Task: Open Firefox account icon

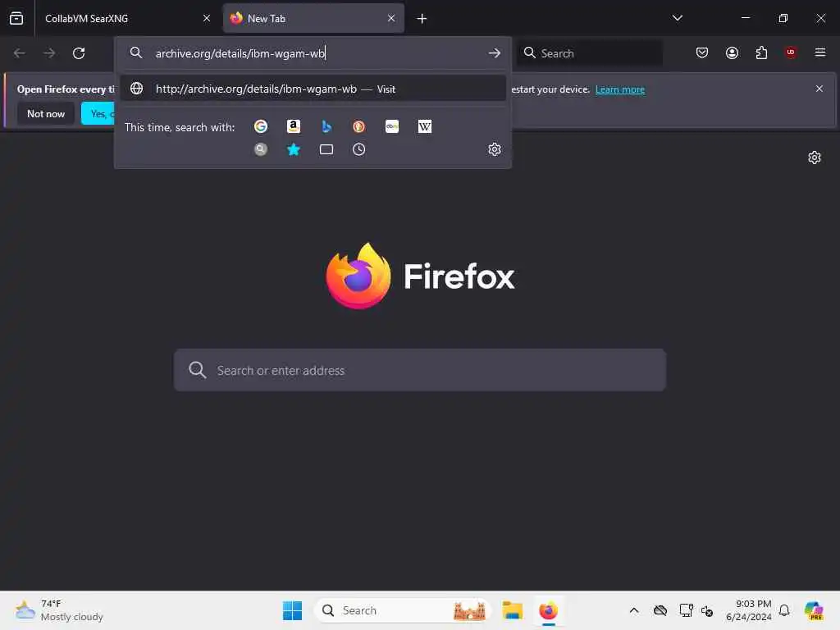Action: coord(732,52)
